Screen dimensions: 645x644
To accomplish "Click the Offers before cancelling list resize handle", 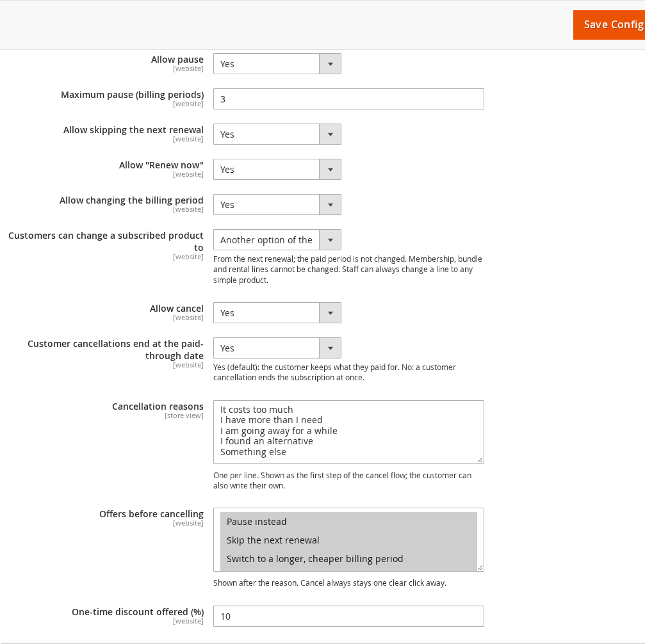I will [x=480, y=567].
